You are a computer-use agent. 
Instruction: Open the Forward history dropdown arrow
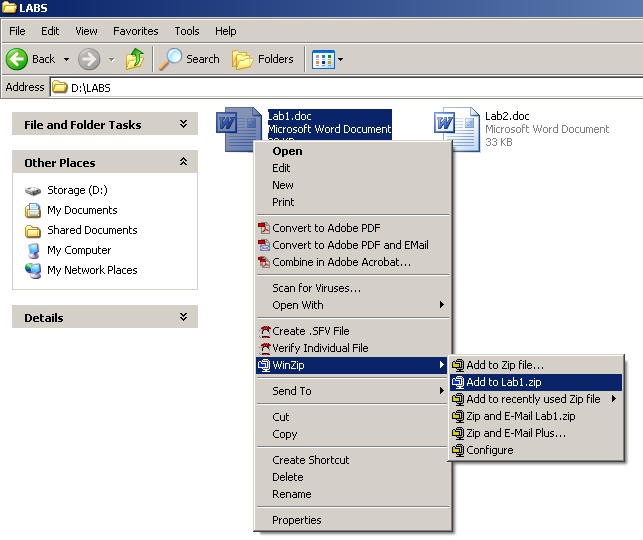coord(112,59)
